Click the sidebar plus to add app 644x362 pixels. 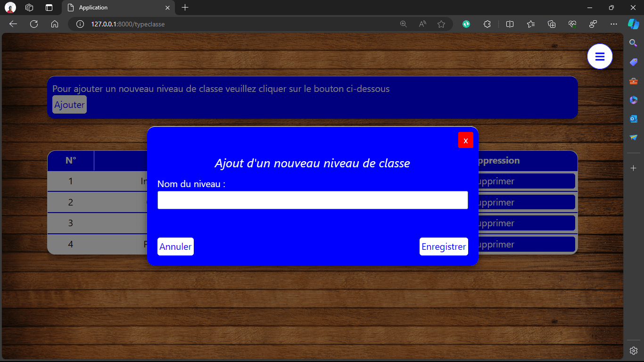click(x=634, y=168)
